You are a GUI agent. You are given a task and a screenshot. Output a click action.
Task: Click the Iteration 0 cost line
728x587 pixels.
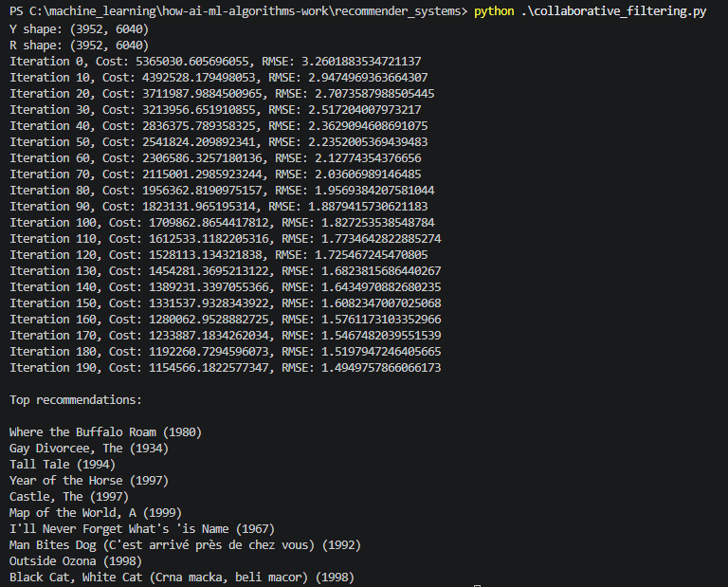click(215, 61)
